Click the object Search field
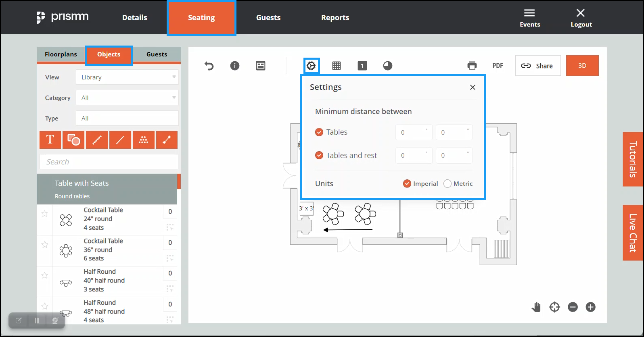 pyautogui.click(x=109, y=162)
